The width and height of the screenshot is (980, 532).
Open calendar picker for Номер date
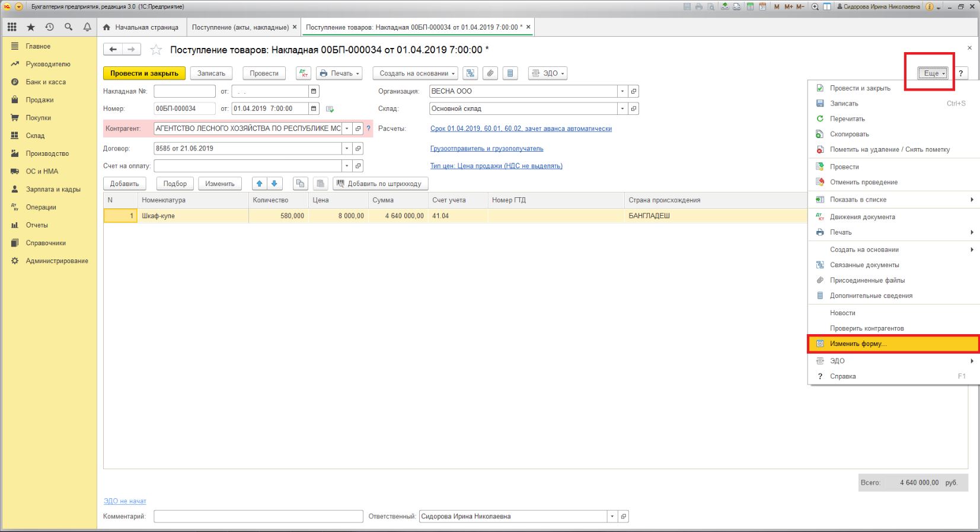point(314,108)
